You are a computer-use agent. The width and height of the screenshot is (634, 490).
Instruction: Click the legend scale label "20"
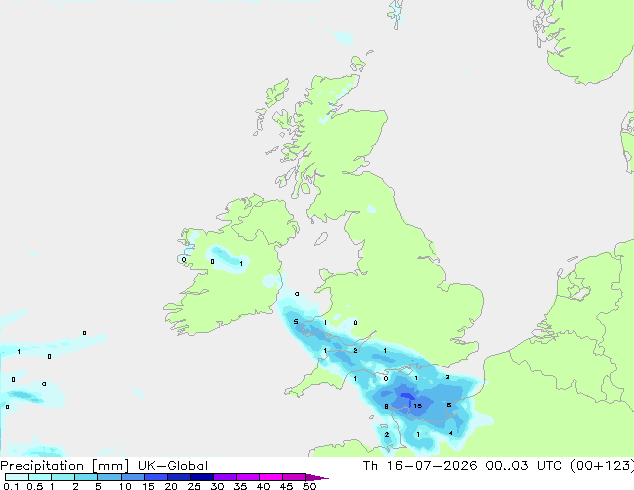[171, 486]
